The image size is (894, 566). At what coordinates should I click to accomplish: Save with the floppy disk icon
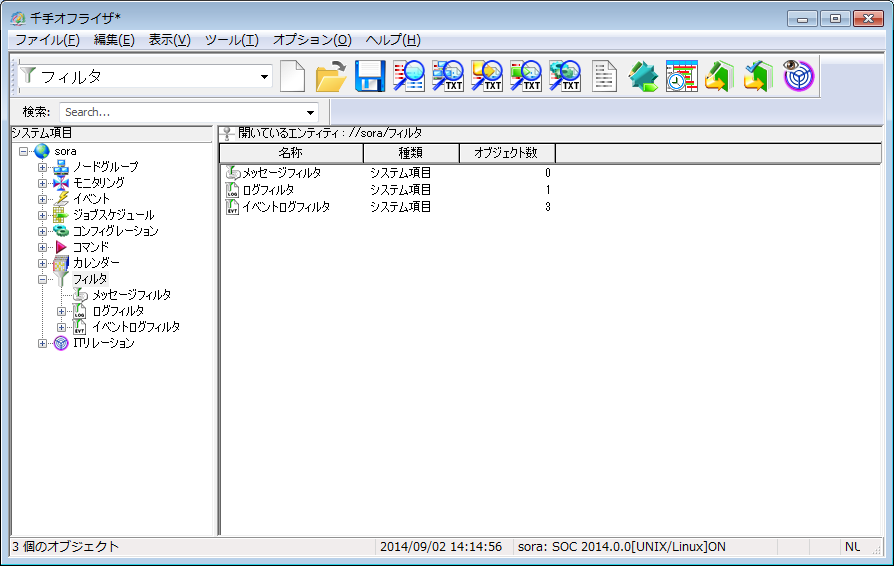(370, 76)
